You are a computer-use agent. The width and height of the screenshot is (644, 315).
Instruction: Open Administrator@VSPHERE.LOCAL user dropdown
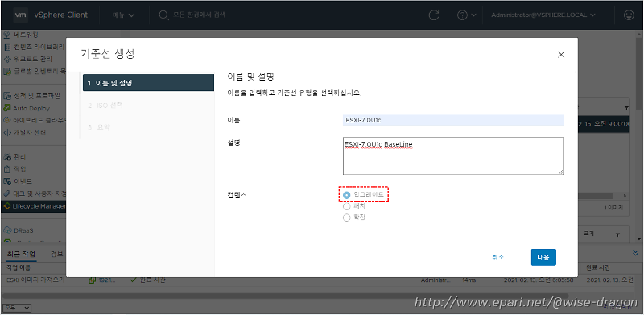coord(543,15)
